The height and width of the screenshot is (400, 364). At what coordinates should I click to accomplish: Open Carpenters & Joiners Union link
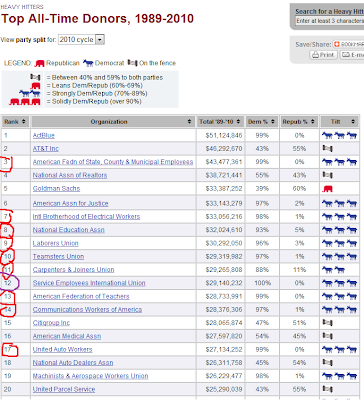(x=73, y=270)
